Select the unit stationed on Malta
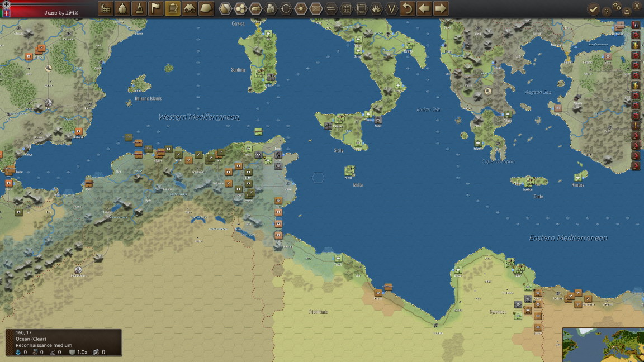The width and height of the screenshot is (644, 362). [349, 170]
